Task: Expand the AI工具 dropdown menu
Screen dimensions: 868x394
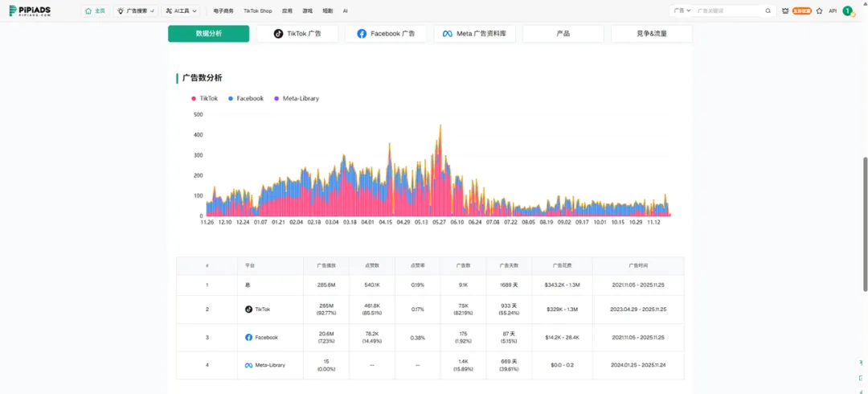Action: tap(182, 11)
